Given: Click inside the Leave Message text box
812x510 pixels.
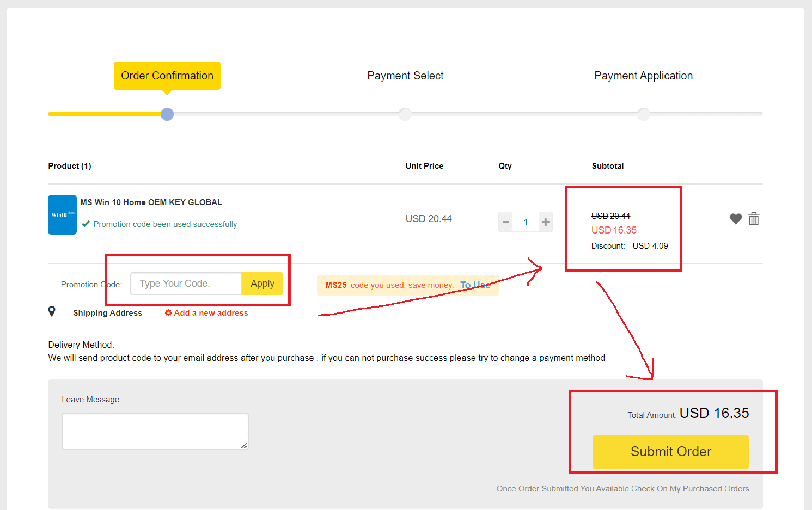Looking at the screenshot, I should pyautogui.click(x=155, y=431).
